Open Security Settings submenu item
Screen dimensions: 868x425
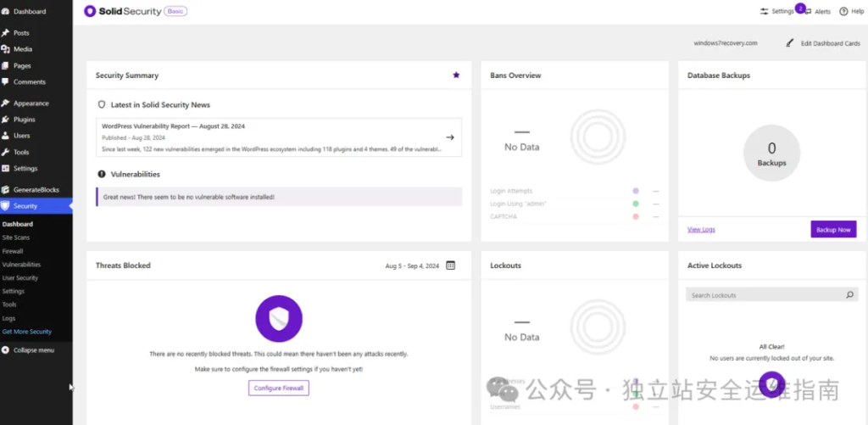pos(14,292)
